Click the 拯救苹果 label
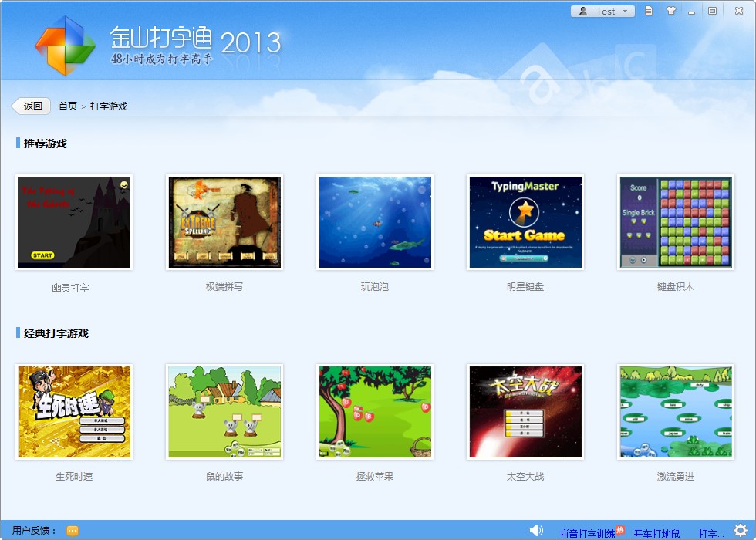 click(x=375, y=477)
